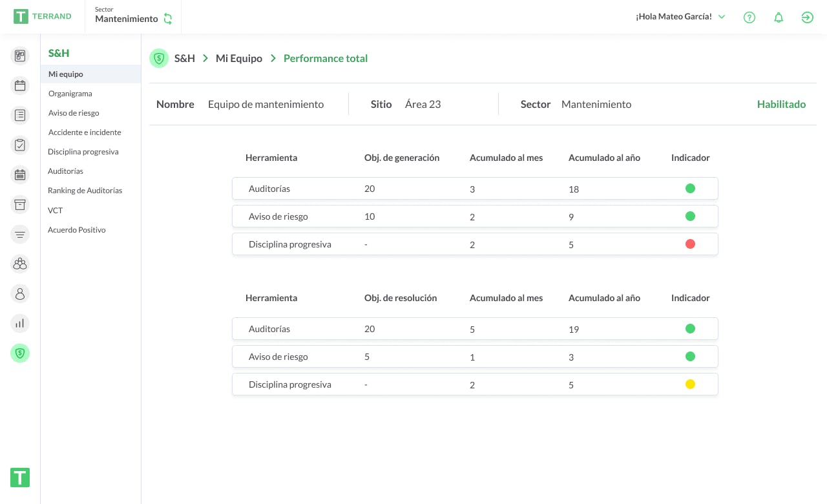This screenshot has width=827, height=504.
Task: Click the Terrand logo in the header
Action: pyautogui.click(x=43, y=16)
